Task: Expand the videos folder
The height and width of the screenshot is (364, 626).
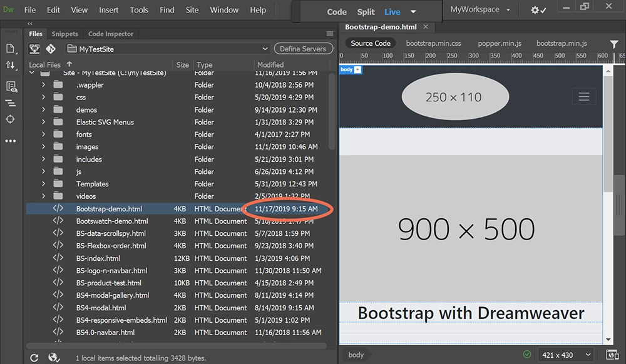Action: 43,196
